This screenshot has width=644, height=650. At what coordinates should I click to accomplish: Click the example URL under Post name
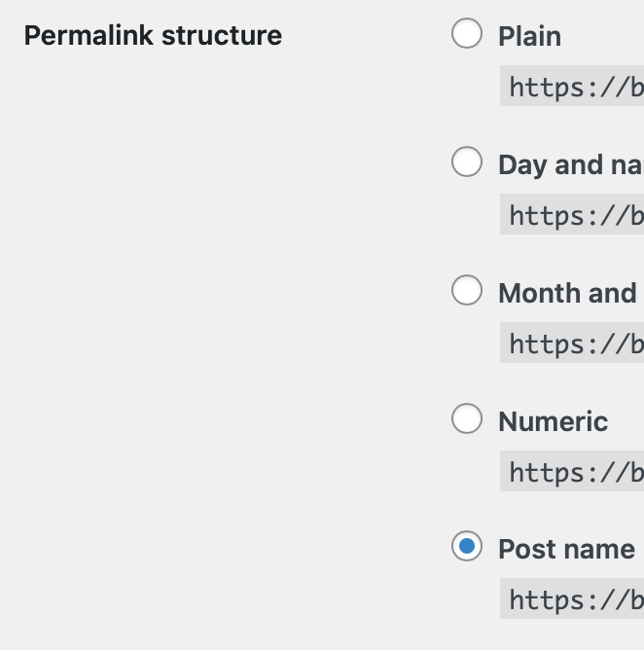coord(572,598)
